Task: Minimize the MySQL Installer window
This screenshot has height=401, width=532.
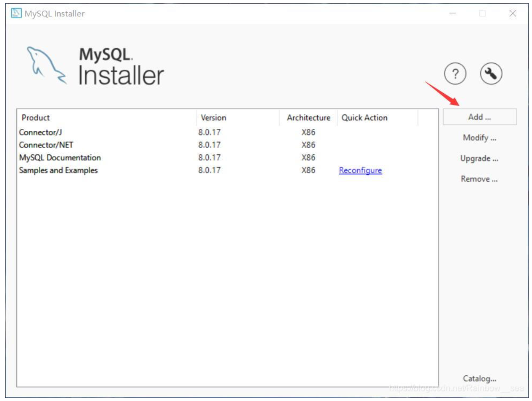Action: tap(453, 13)
